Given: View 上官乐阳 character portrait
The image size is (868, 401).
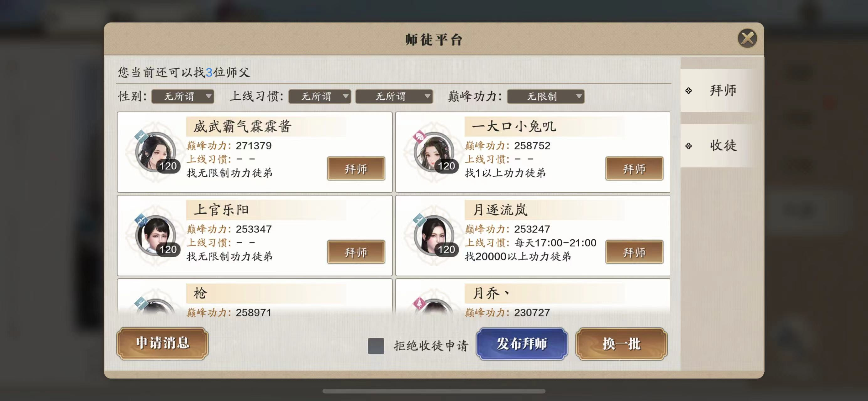Looking at the screenshot, I should (156, 236).
